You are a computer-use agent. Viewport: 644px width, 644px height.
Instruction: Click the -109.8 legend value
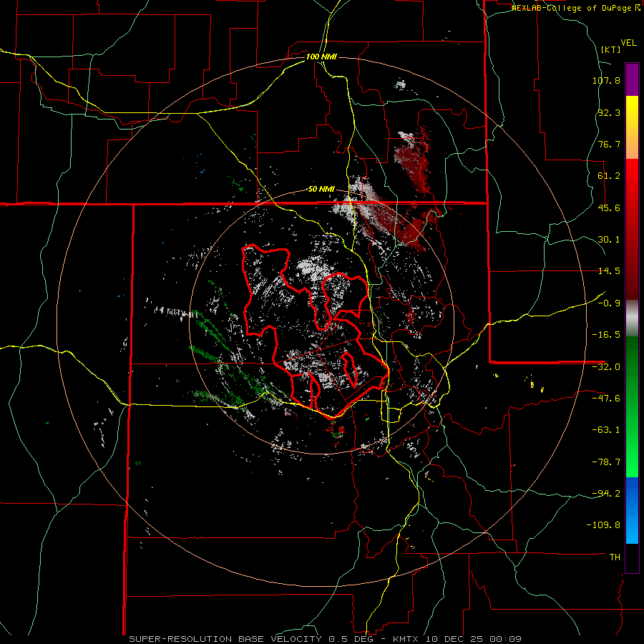604,525
